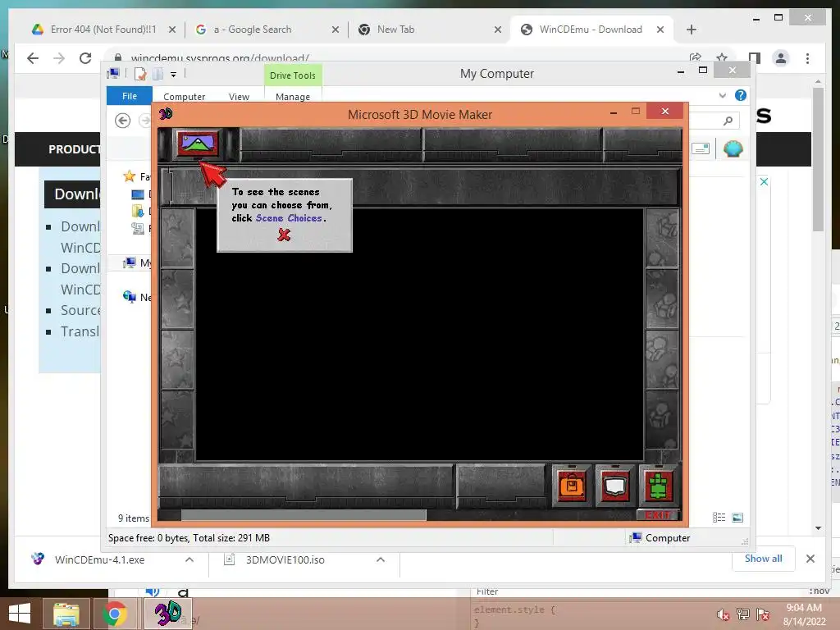Open the Action Center flag in system tray
The width and height of the screenshot is (840, 630).
coord(762,614)
